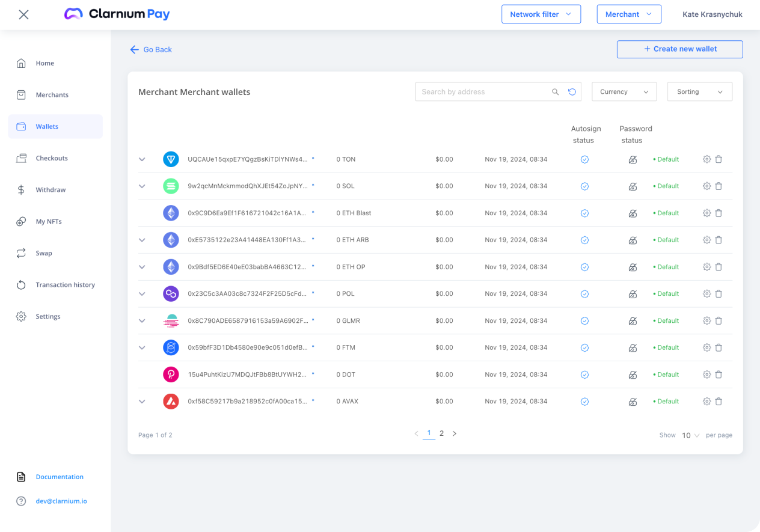
Task: Open settings gear for the SOL wallet
Action: [x=706, y=186]
